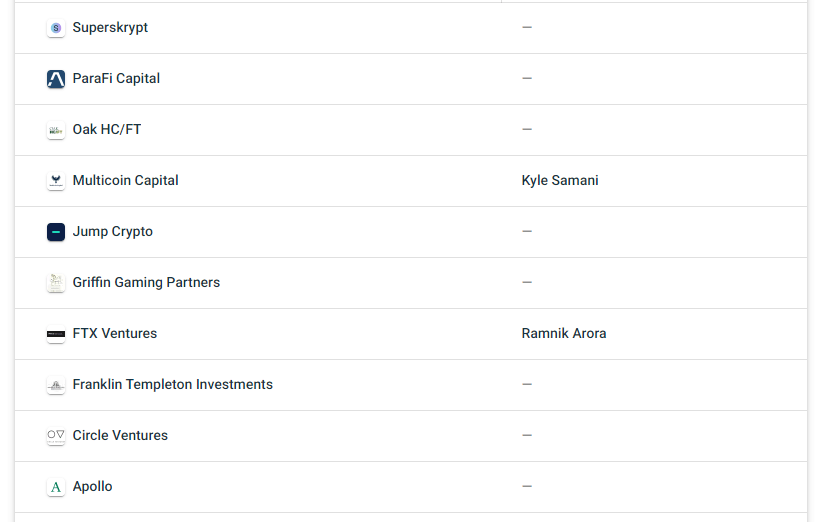Click the Jump Crypto logo icon

(x=56, y=232)
